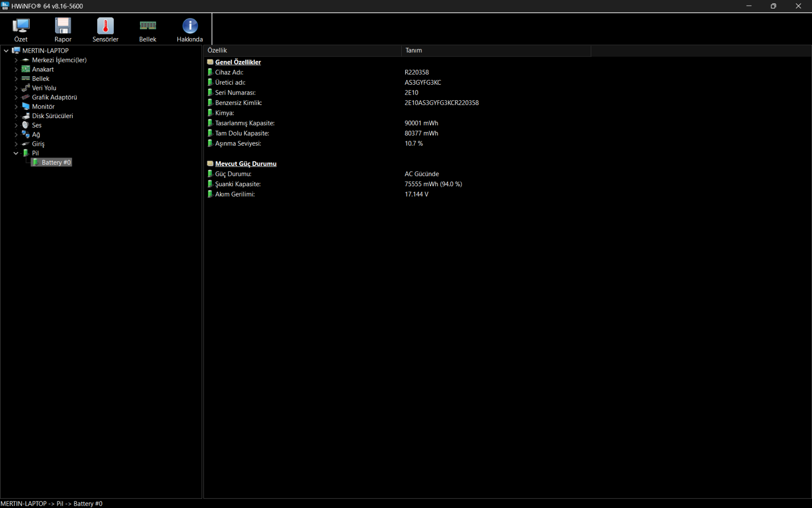Image resolution: width=812 pixels, height=508 pixels.
Task: Expand the Ses tree node
Action: (16, 125)
